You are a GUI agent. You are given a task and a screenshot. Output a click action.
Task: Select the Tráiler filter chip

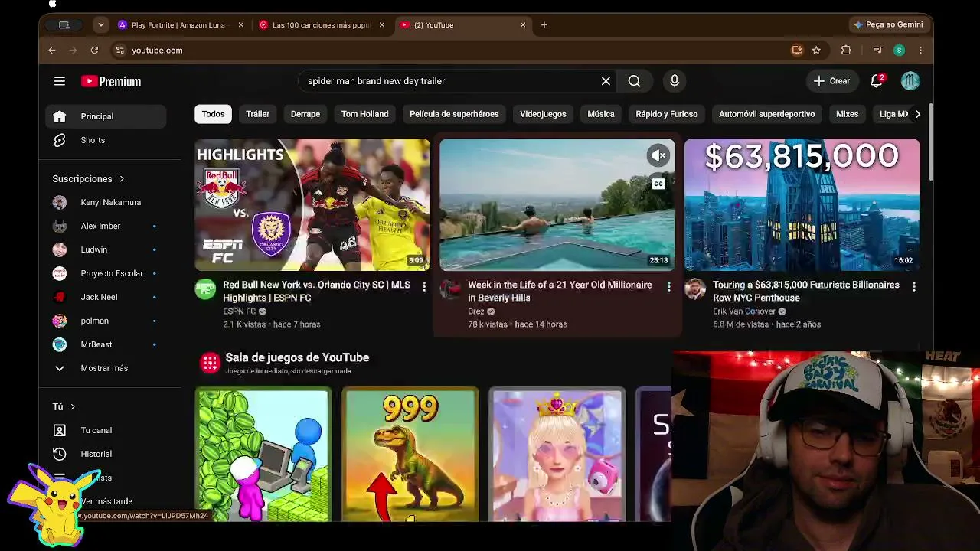(258, 114)
